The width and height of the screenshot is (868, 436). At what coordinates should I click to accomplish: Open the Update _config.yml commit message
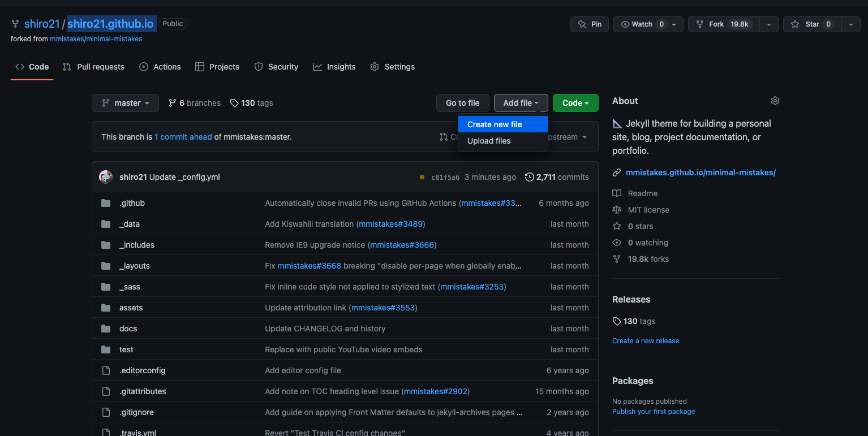coord(184,177)
